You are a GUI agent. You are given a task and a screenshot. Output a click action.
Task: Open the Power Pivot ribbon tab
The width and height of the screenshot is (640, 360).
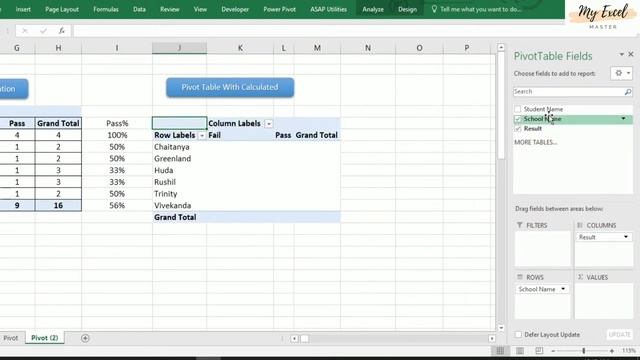point(280,9)
